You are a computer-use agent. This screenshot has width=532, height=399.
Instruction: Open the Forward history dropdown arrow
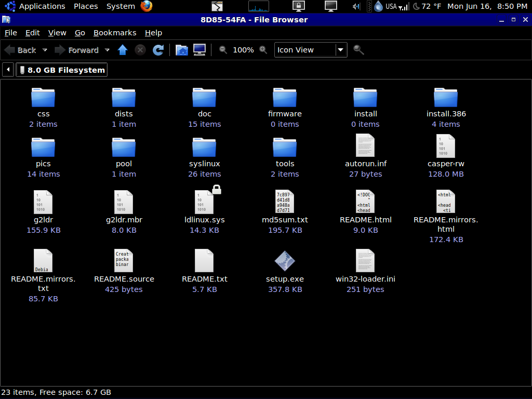tap(107, 50)
